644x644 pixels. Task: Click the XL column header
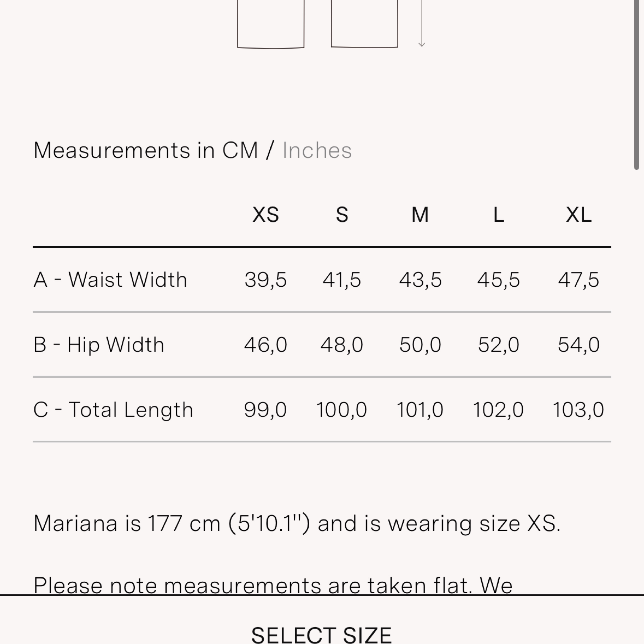coord(578,215)
